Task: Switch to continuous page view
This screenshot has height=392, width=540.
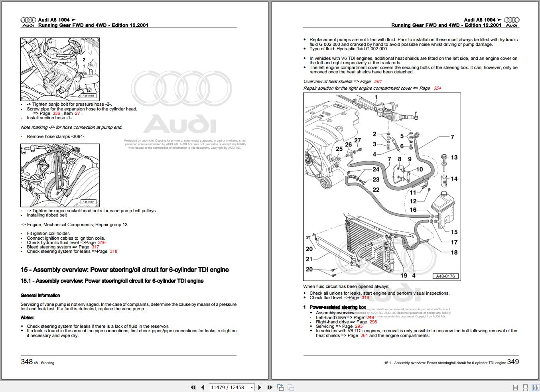Action: pos(526,387)
